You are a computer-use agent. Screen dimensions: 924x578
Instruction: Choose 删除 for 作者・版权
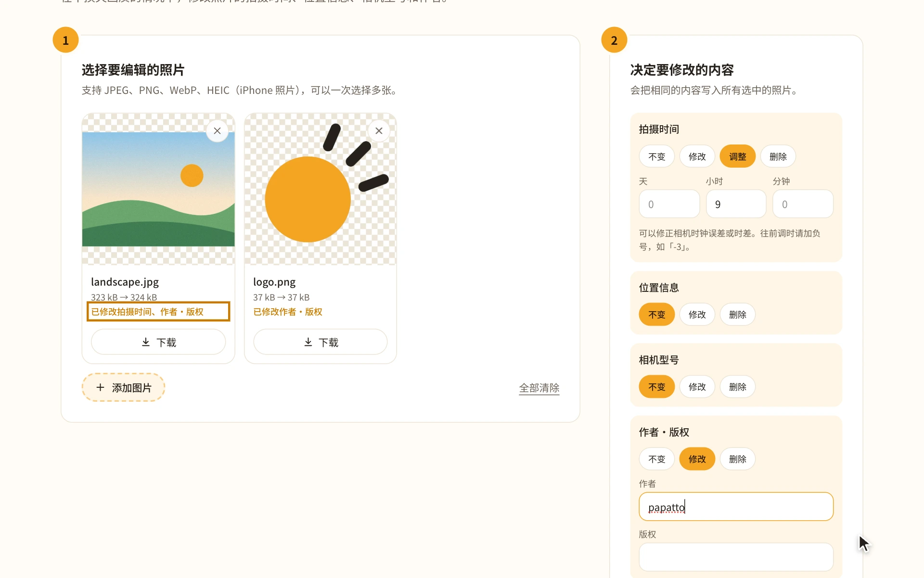click(737, 459)
